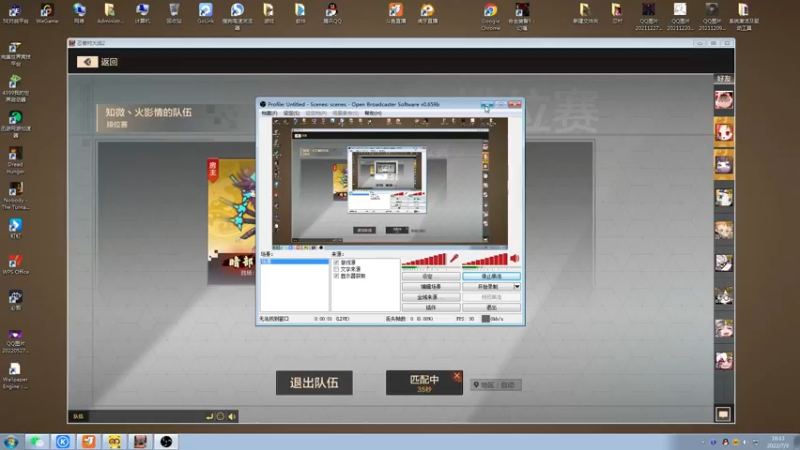Click the 编辑场景 button
The height and width of the screenshot is (450, 800).
(431, 287)
